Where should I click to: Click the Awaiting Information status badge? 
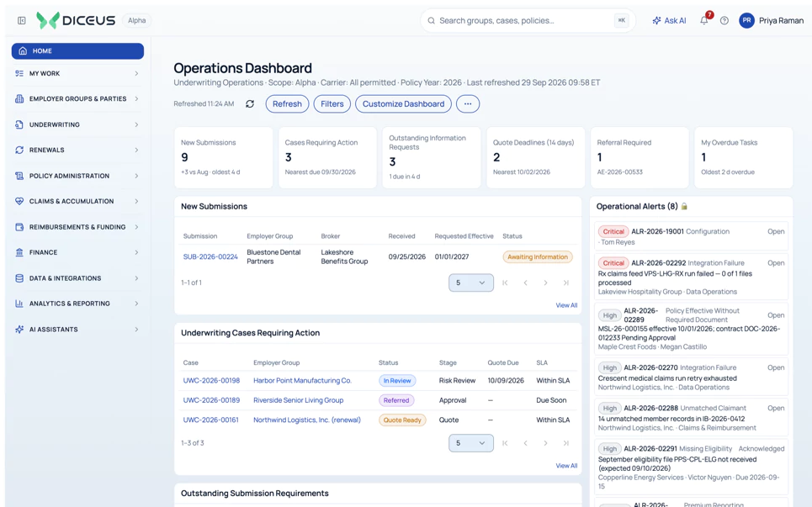[x=538, y=257]
